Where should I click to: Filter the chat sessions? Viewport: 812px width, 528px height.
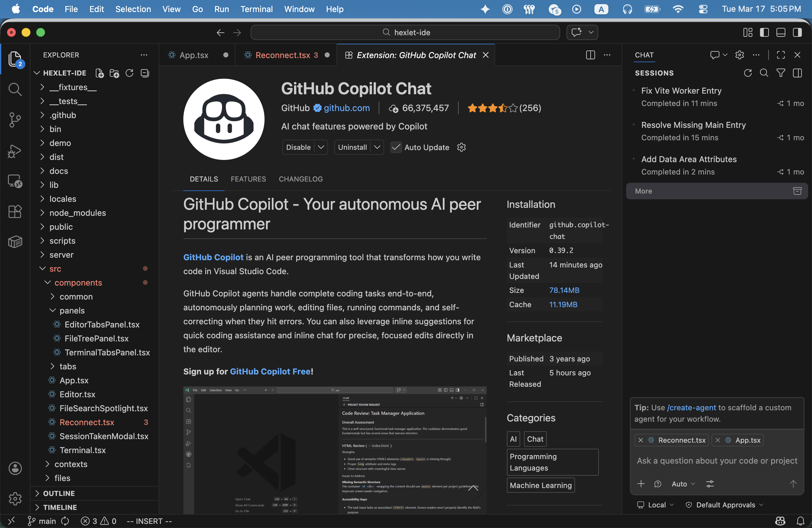(780, 73)
